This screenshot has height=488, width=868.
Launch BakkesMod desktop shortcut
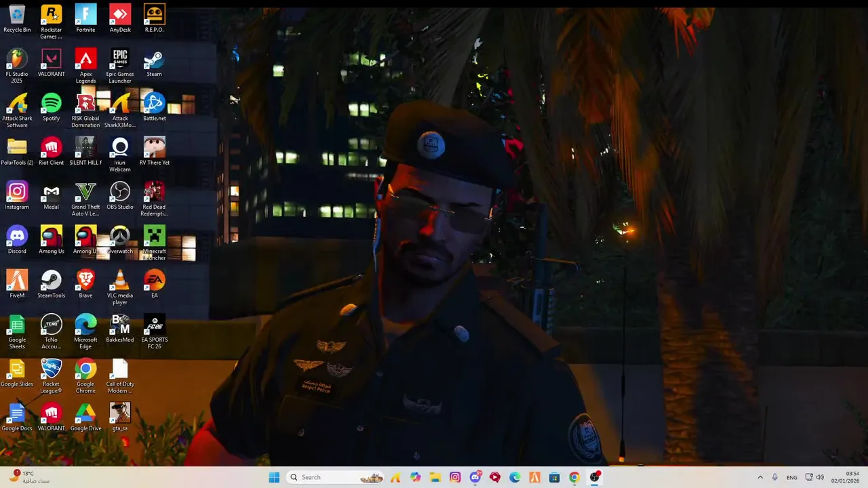click(x=120, y=329)
